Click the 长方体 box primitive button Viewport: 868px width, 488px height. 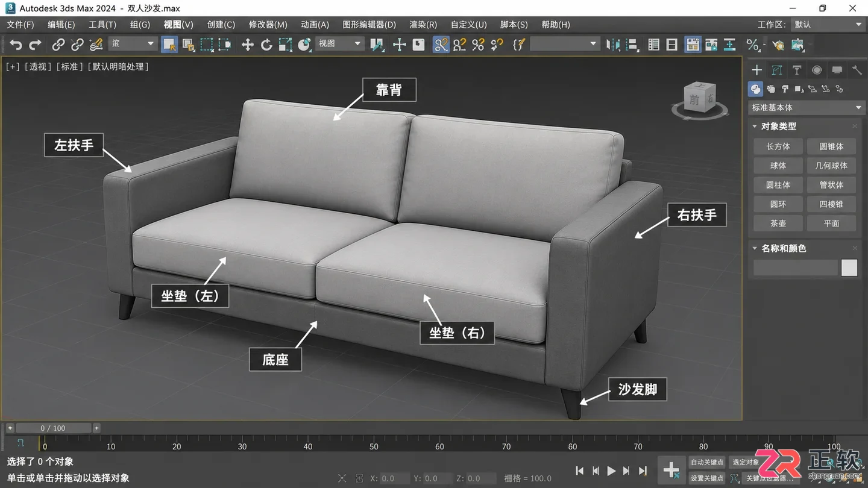(x=778, y=146)
